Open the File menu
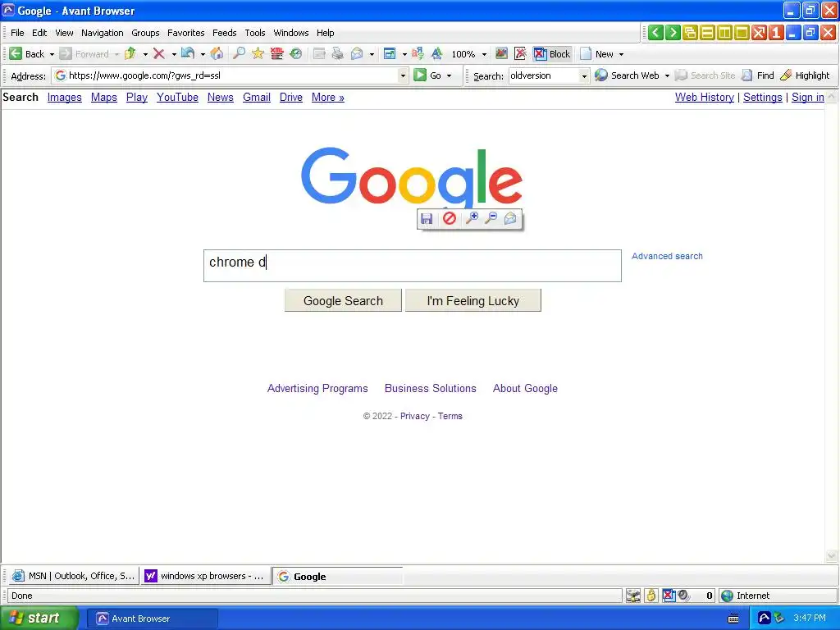840x630 pixels. coord(17,33)
